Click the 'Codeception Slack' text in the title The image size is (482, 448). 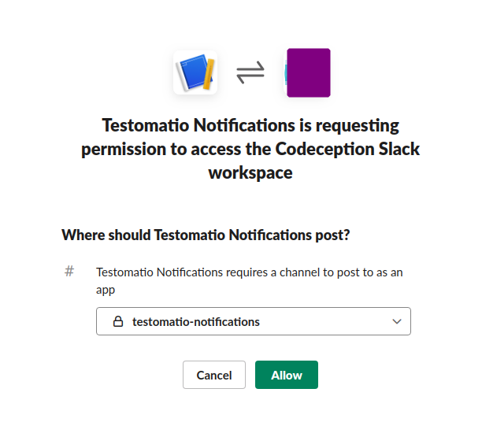click(x=347, y=149)
